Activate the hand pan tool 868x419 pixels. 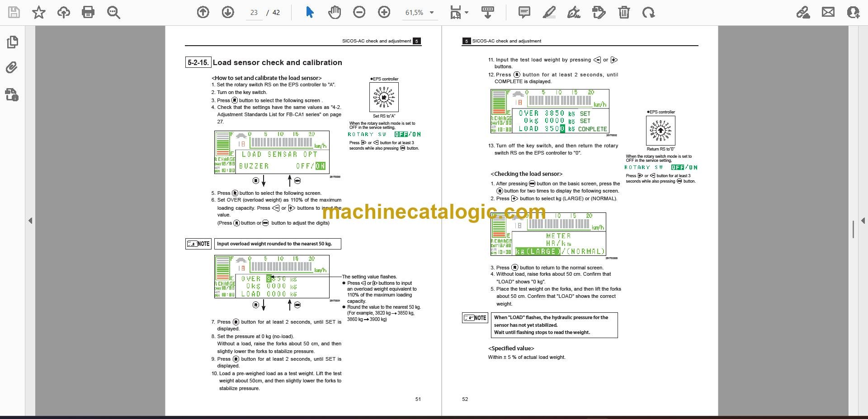tap(335, 12)
